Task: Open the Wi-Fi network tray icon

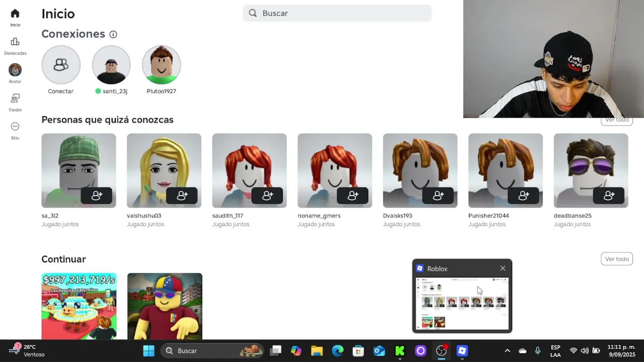Action: pyautogui.click(x=574, y=351)
